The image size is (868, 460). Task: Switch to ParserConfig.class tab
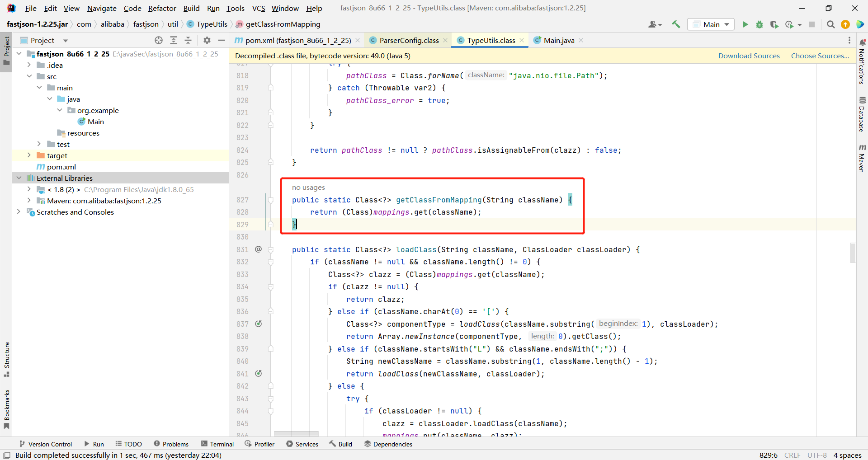409,40
